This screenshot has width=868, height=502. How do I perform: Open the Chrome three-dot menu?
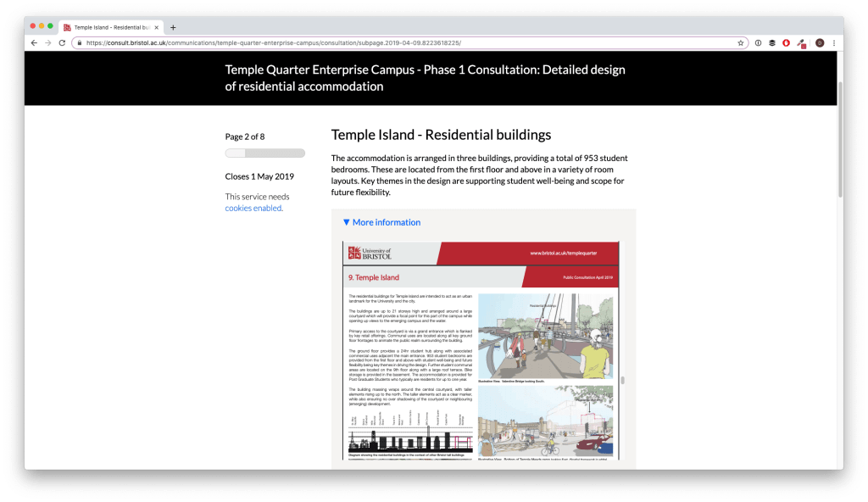tap(834, 42)
